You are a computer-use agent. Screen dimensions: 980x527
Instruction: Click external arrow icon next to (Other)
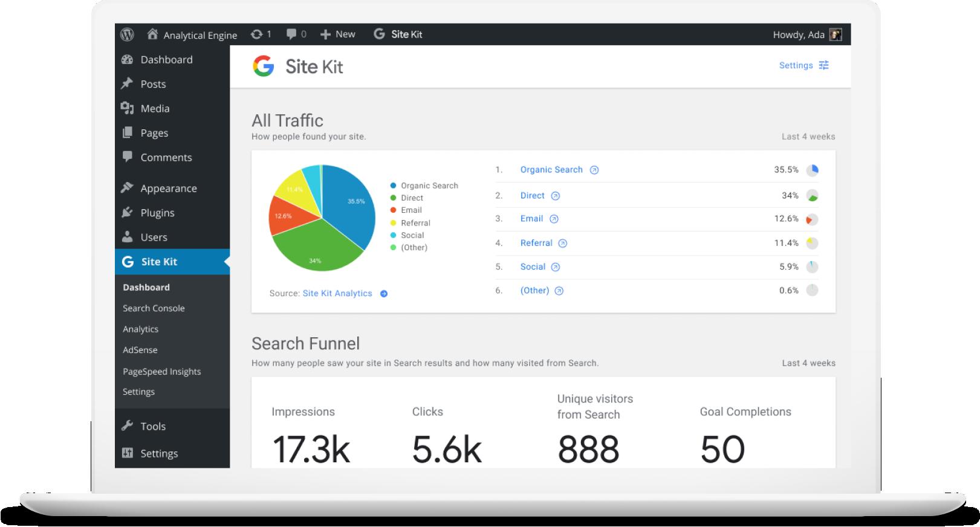click(559, 291)
